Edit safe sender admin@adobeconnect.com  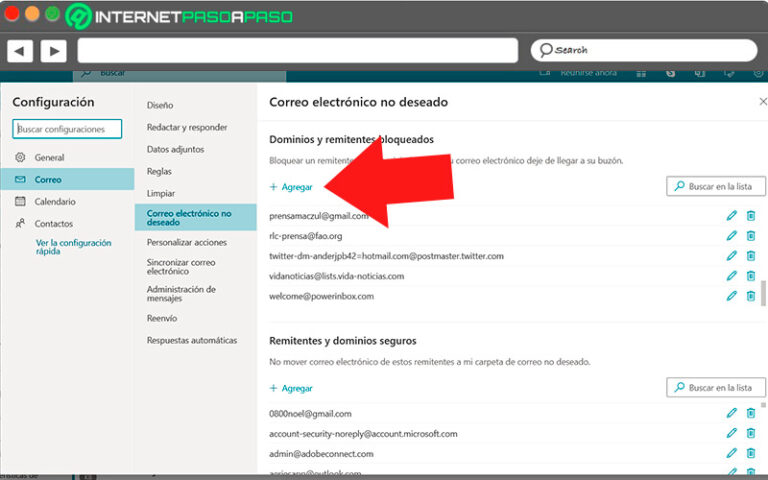pyautogui.click(x=731, y=454)
